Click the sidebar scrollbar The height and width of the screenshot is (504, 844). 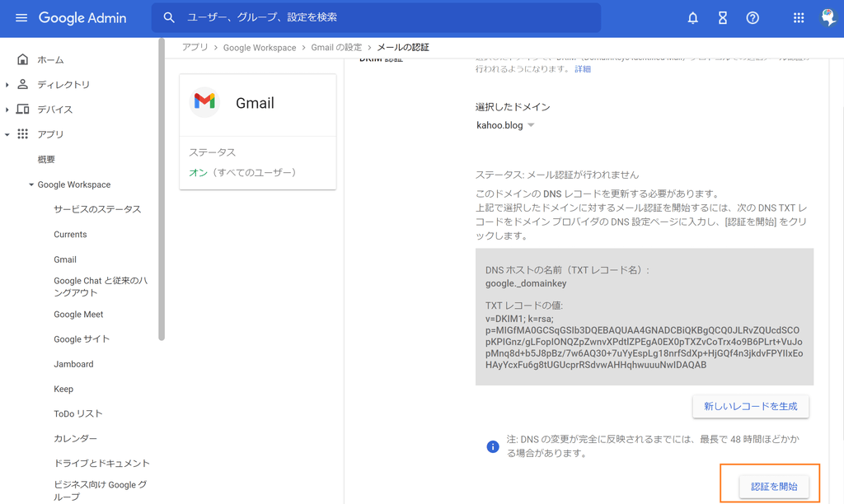pos(162,189)
